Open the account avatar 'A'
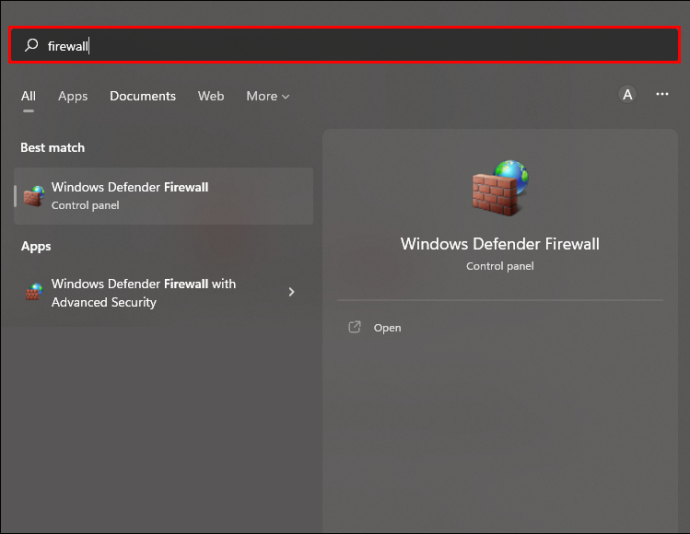Image resolution: width=690 pixels, height=534 pixels. 628,94
